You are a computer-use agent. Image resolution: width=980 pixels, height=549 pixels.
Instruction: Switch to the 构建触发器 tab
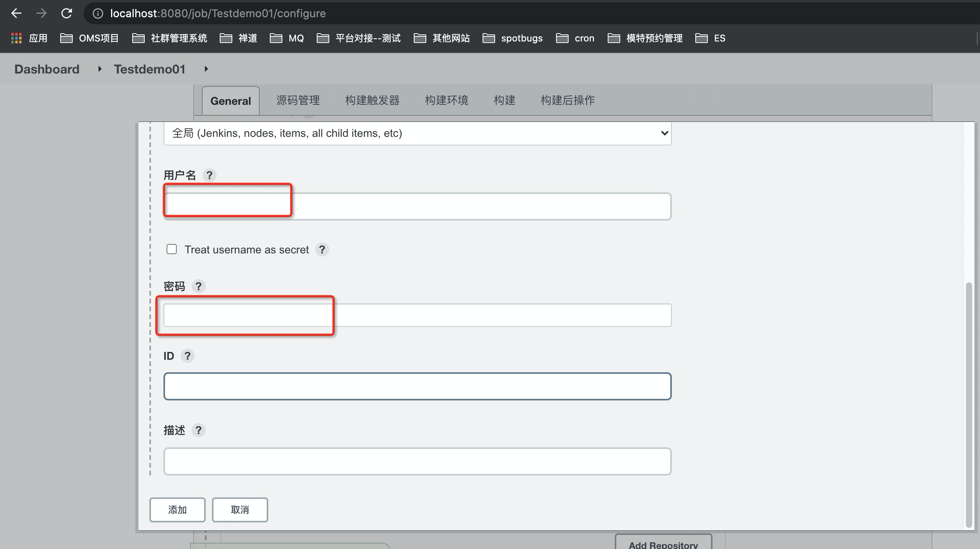click(372, 100)
